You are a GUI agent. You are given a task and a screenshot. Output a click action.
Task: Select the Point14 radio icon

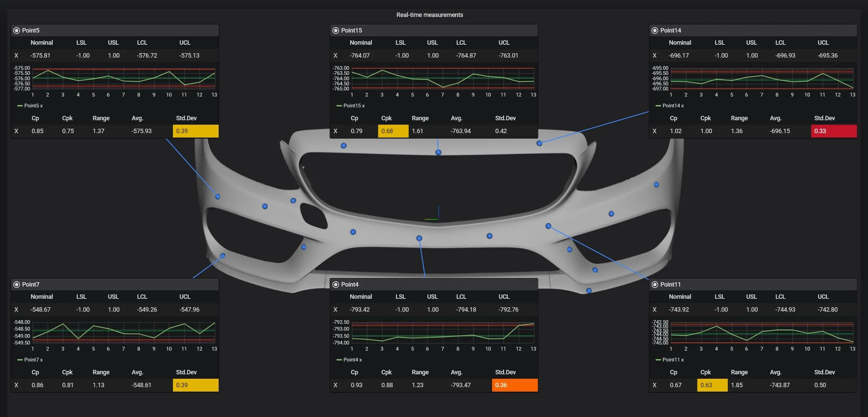655,30
